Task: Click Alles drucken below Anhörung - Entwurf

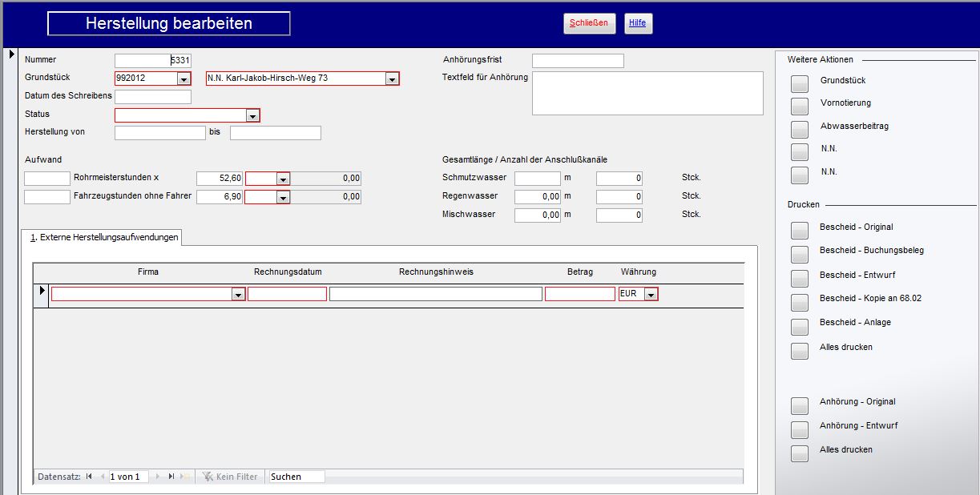Action: (x=800, y=453)
